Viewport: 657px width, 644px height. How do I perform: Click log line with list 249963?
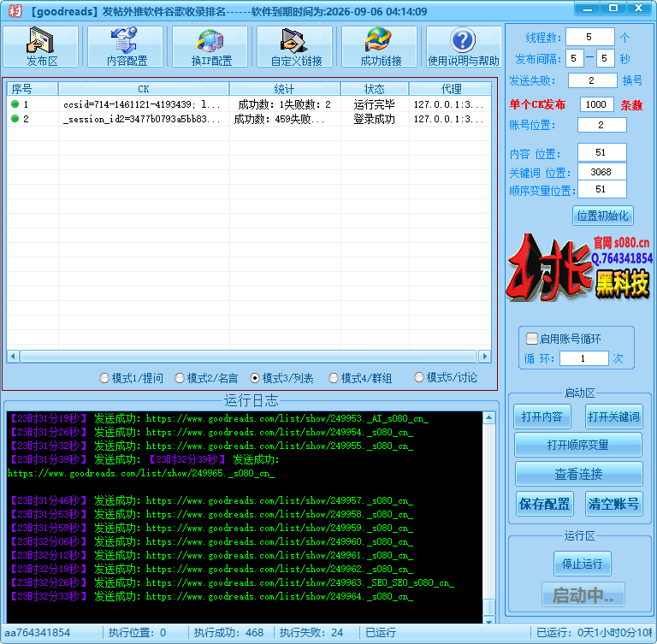[231, 582]
